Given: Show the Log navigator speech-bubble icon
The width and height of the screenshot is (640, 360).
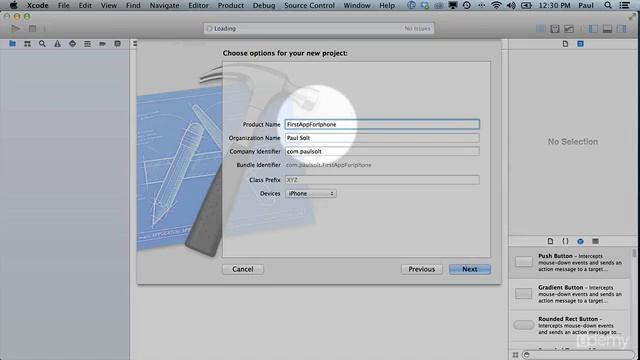Looking at the screenshot, I should [117, 44].
